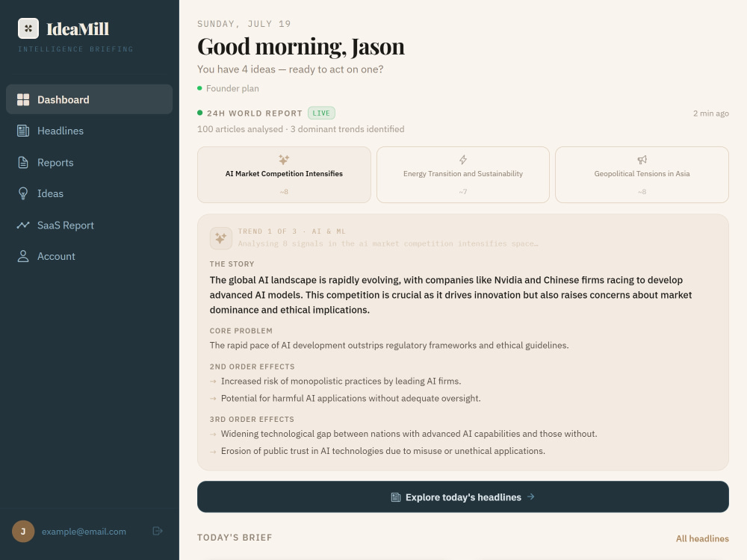747x560 pixels.
Task: Click 'Erosion of public trust in AI' line
Action: pos(383,451)
